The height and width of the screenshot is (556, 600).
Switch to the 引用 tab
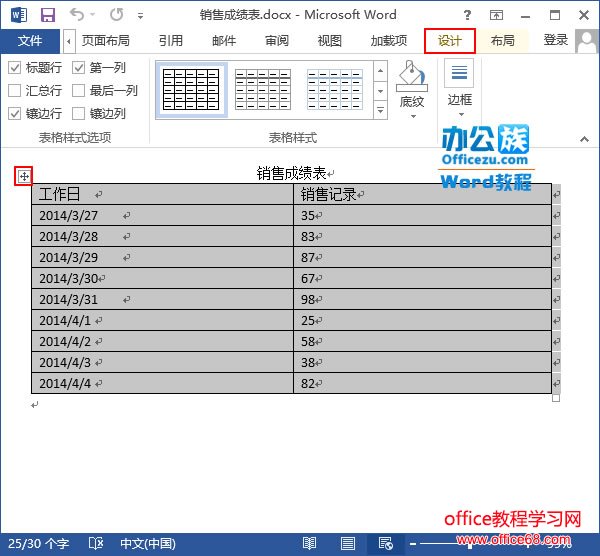[171, 41]
